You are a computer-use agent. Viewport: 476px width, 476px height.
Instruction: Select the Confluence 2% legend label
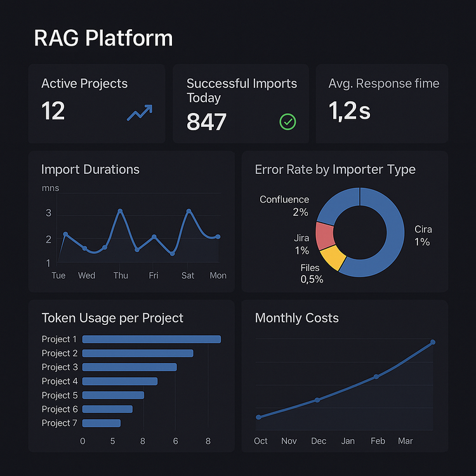[284, 206]
